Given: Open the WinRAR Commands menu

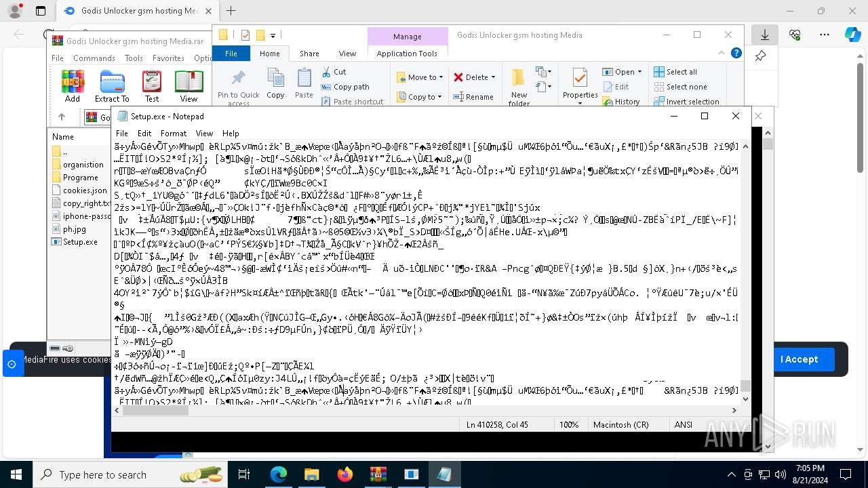Looking at the screenshot, I should 94,58.
